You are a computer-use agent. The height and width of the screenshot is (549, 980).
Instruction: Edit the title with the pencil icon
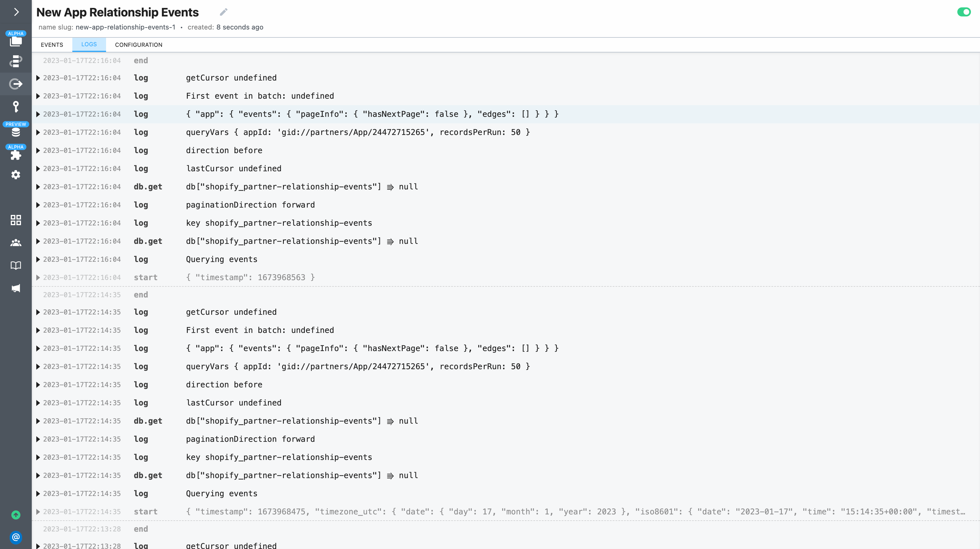click(223, 12)
